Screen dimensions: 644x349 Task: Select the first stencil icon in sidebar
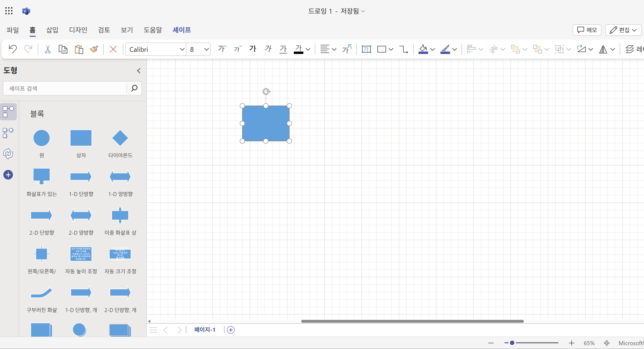[8, 112]
